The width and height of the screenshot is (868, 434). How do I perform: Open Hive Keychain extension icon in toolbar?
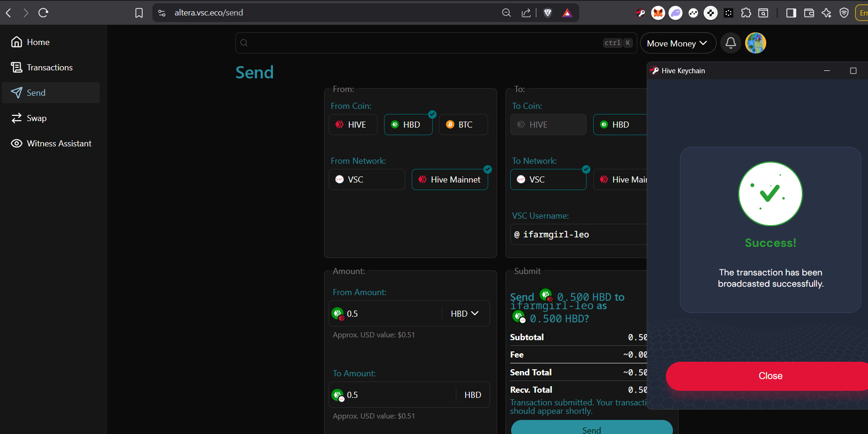pyautogui.click(x=641, y=13)
